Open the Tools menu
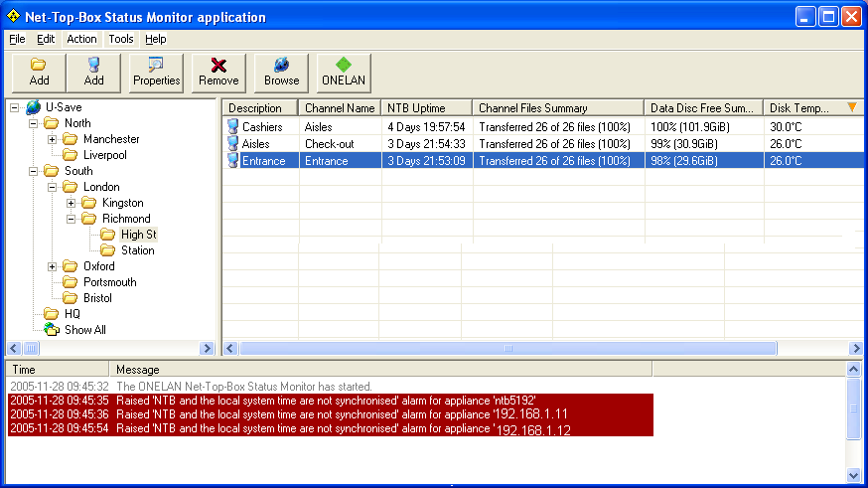This screenshot has height=488, width=868. [x=121, y=39]
